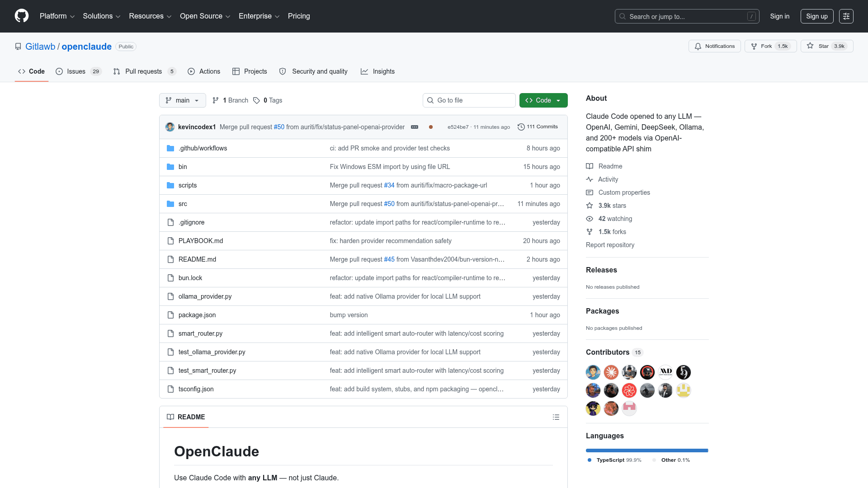Click the Sign up button

(x=816, y=16)
